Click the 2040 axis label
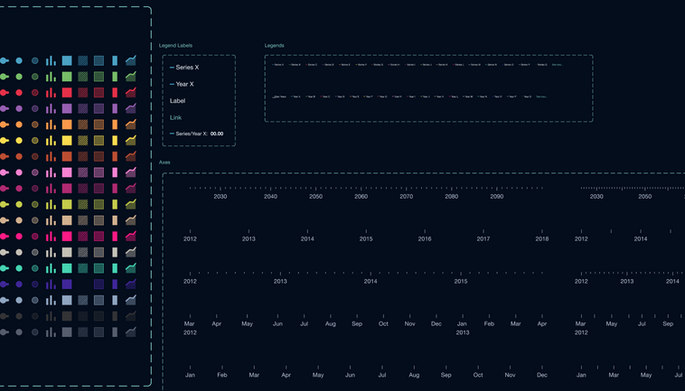The height and width of the screenshot is (391, 685). (x=270, y=197)
